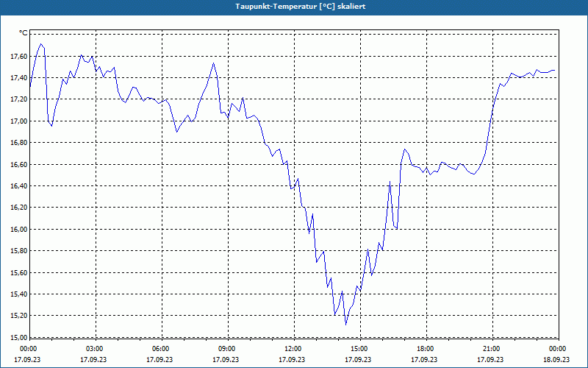Screen dimensions: 588x368
Task: Click the '17,40' y-axis value
Action: coord(19,78)
